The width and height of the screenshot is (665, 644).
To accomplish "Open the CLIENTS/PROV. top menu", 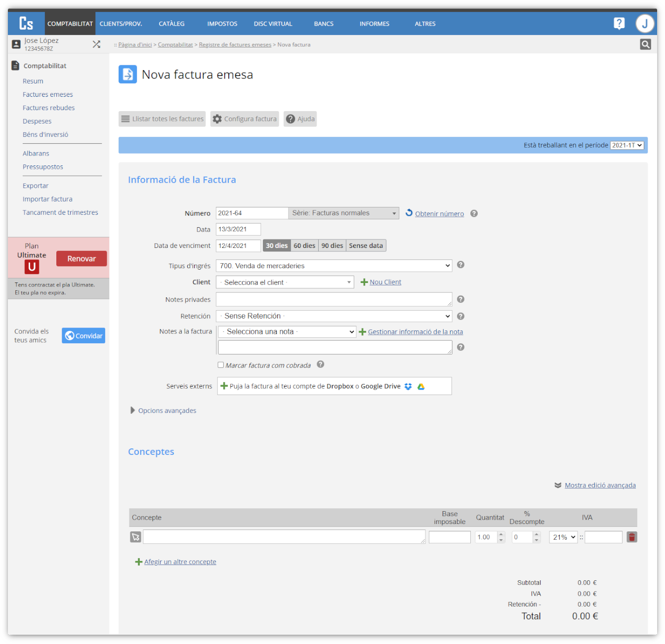I will [121, 24].
